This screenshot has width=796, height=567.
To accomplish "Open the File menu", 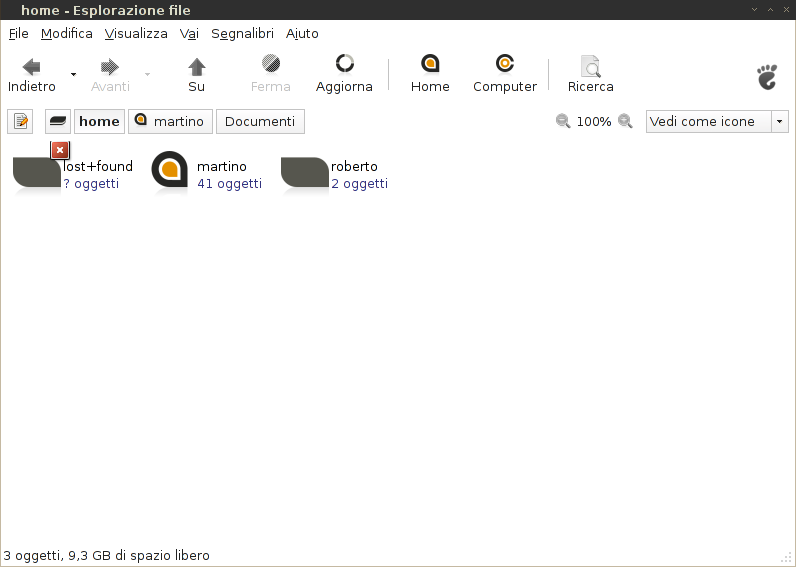I will 19,34.
